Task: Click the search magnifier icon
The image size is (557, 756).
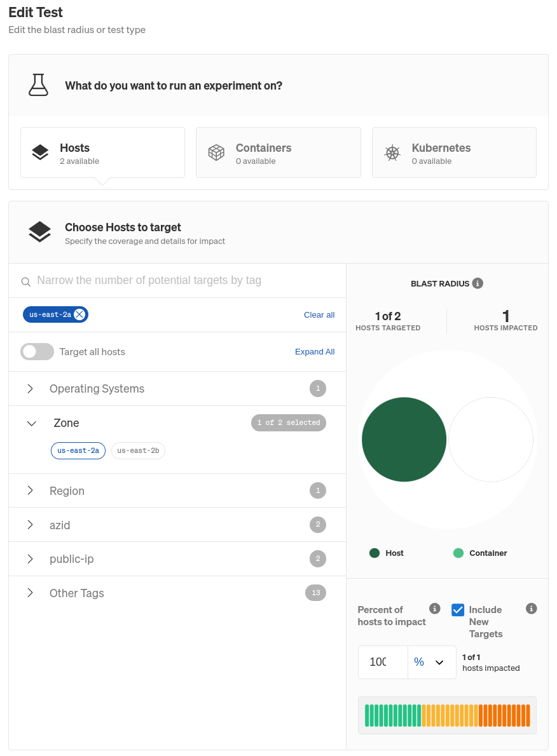Action: pyautogui.click(x=26, y=281)
